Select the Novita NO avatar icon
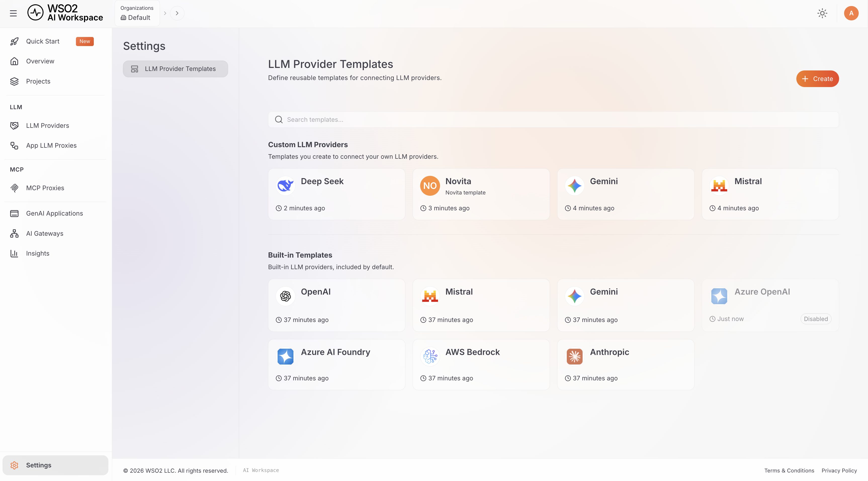Viewport: 868px width, 481px height. (x=430, y=186)
